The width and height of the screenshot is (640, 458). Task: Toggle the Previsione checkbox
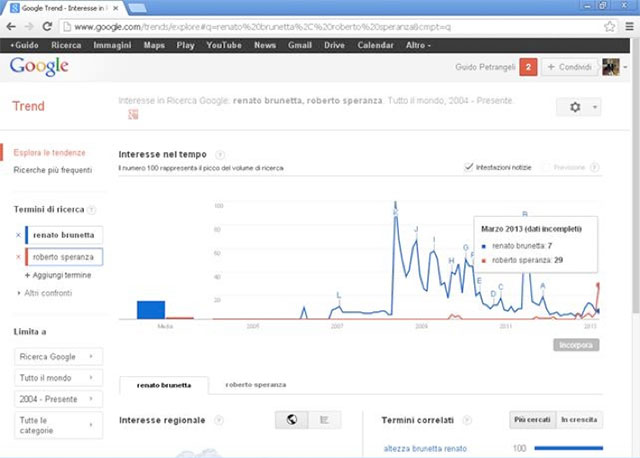coord(545,167)
